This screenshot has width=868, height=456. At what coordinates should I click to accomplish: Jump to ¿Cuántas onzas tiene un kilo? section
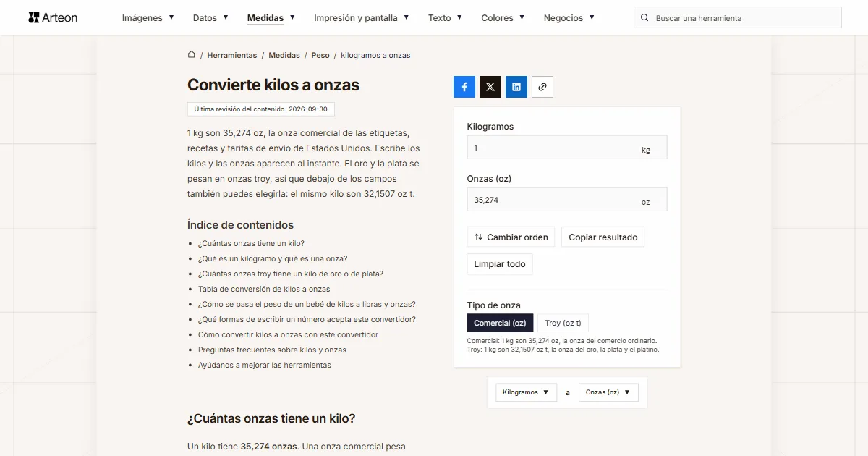click(x=251, y=244)
